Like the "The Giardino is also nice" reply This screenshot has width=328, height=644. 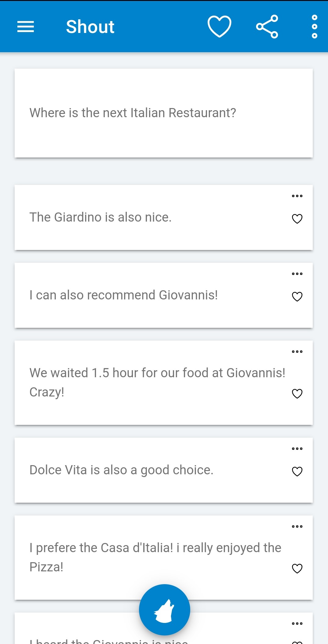[297, 219]
